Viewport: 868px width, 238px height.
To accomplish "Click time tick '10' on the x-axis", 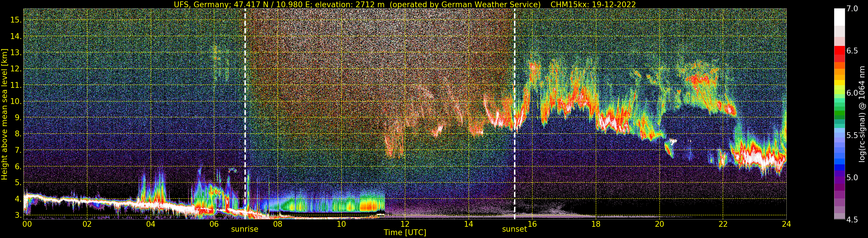I will [x=341, y=224].
